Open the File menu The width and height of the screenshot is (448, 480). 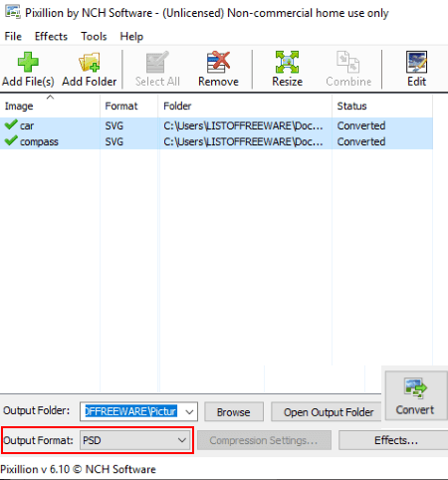(x=13, y=36)
